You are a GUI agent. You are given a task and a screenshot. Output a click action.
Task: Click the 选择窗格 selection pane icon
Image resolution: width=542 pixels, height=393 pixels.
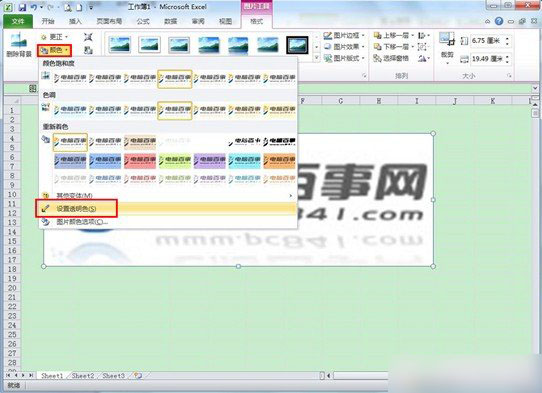[x=377, y=58]
